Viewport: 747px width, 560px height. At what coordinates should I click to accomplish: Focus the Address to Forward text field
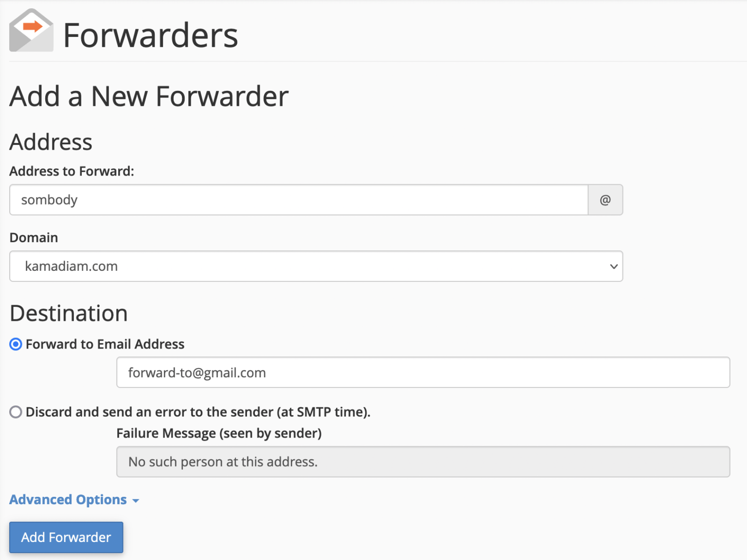tap(299, 200)
